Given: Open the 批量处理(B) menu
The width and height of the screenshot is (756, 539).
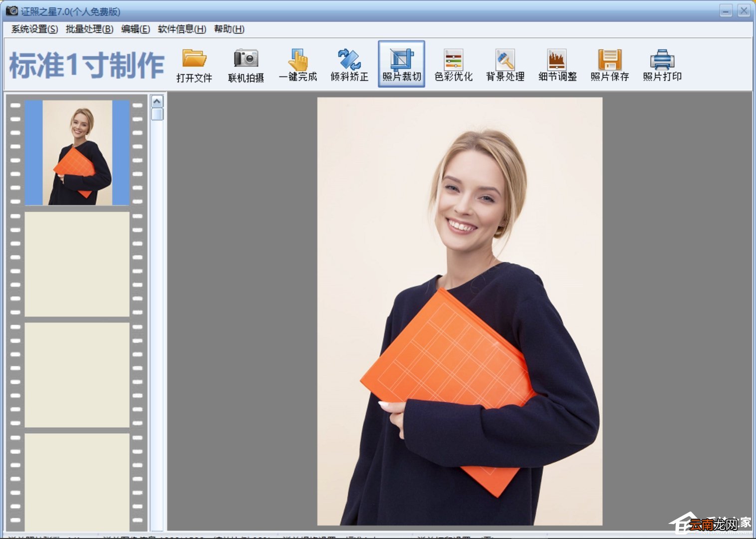Looking at the screenshot, I should pos(89,29).
